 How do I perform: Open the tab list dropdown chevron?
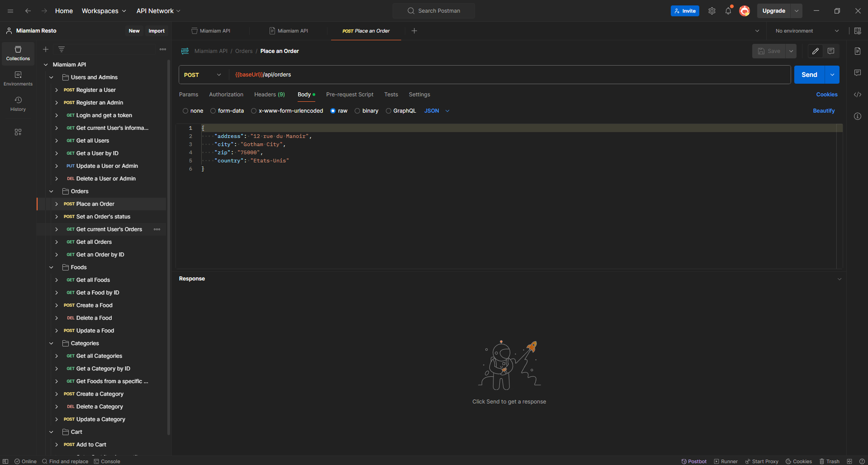[x=757, y=31]
